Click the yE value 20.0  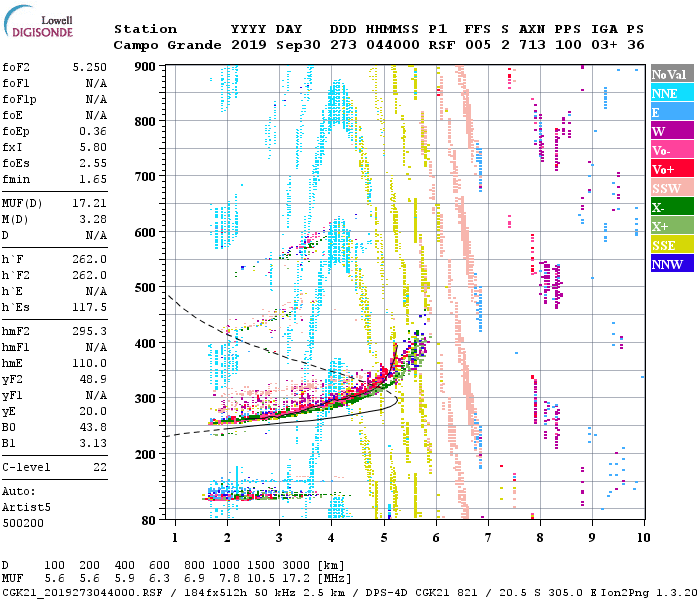[93, 411]
